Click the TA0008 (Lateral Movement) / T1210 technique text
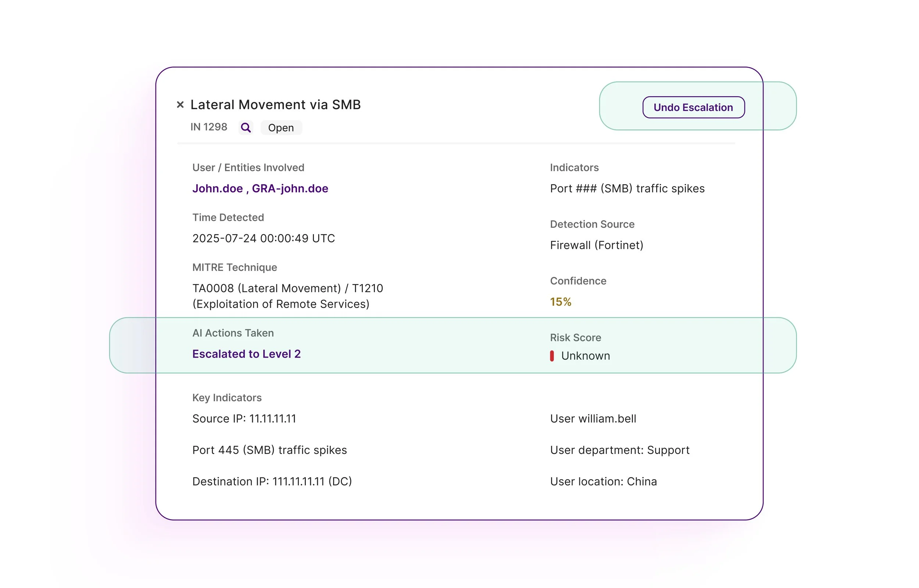 [x=287, y=296]
